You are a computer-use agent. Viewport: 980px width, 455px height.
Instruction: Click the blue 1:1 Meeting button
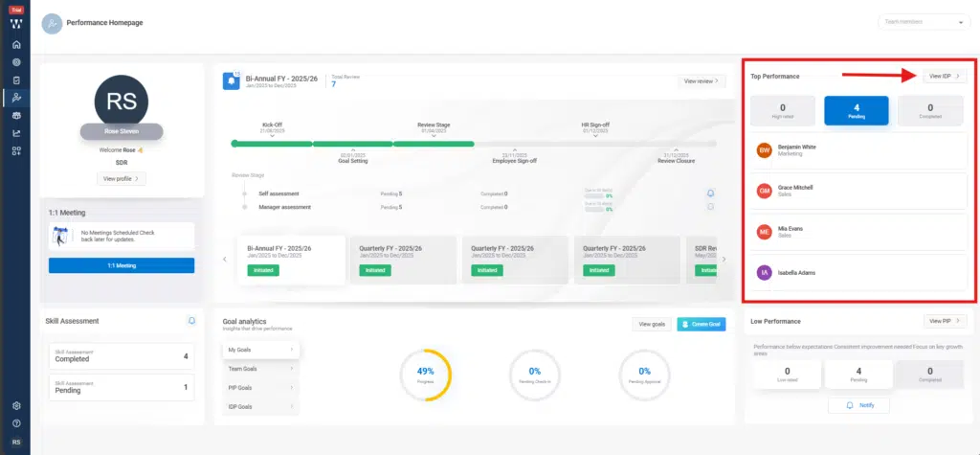tap(122, 265)
